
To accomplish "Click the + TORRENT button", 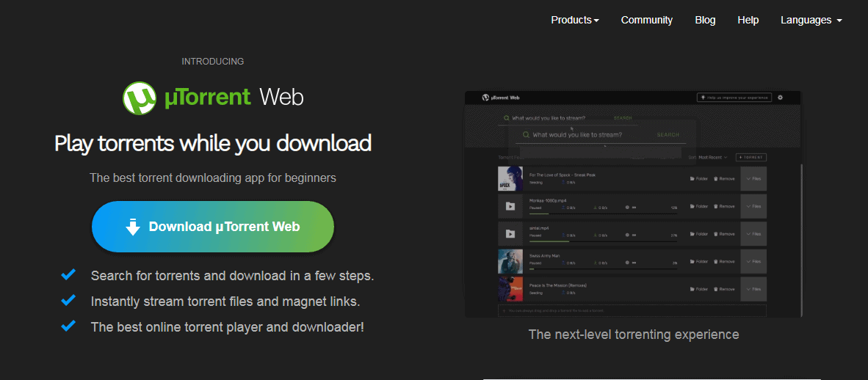I will [x=751, y=158].
